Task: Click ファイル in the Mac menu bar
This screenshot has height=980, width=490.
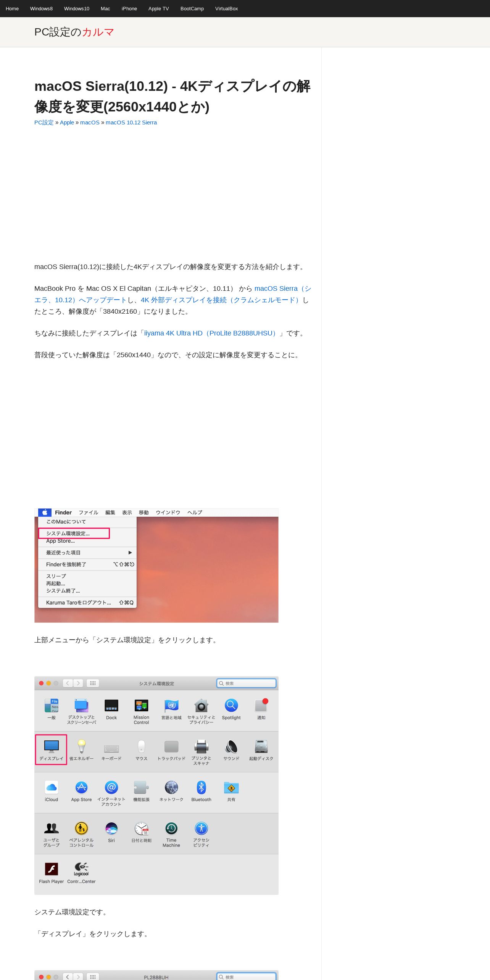Action: [x=89, y=513]
